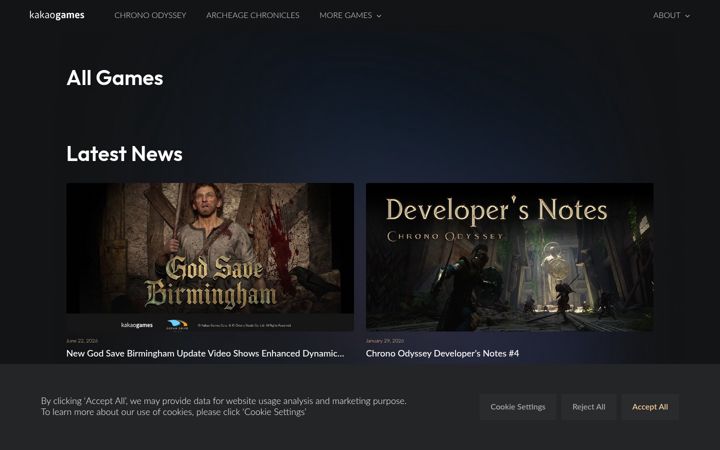Click the June date under Birmingham article
The image size is (720, 450).
82,341
